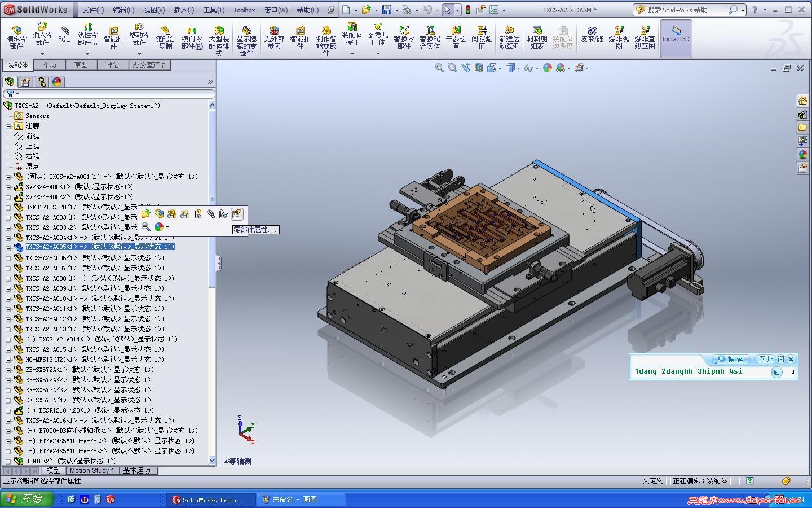
Task: Open the 插入(I) menu
Action: pyautogui.click(x=184, y=10)
